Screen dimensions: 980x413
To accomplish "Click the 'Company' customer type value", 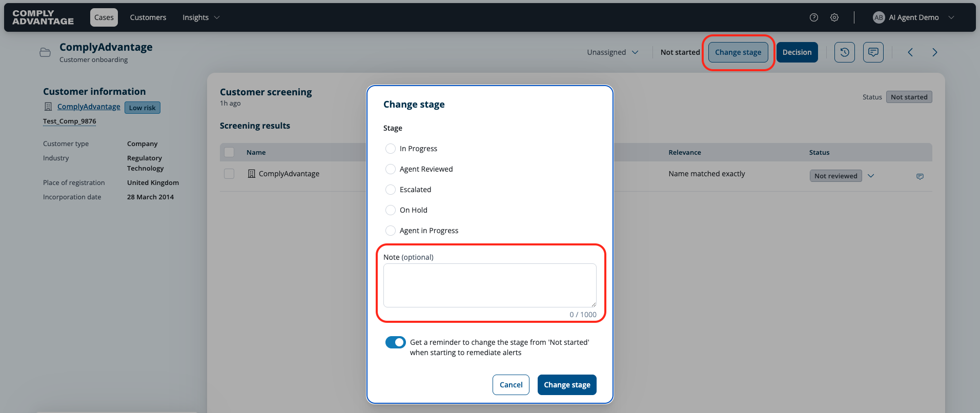I will click(142, 143).
